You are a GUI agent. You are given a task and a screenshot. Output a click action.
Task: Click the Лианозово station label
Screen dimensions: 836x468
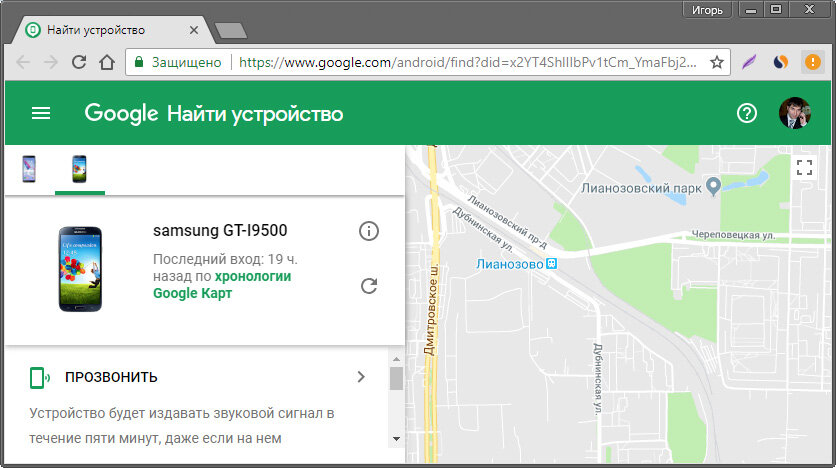click(x=509, y=264)
